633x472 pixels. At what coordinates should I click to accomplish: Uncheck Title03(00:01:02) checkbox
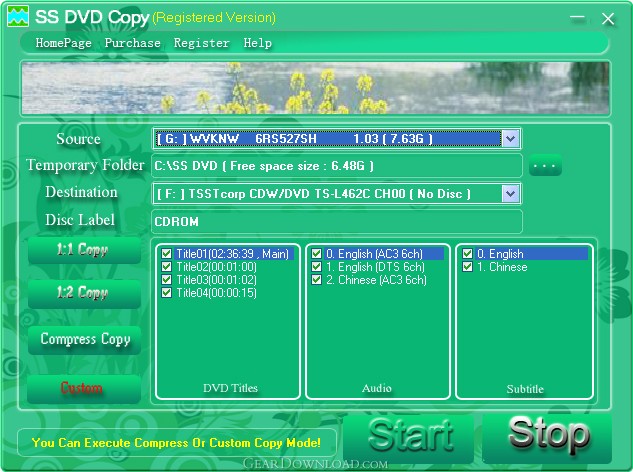(166, 279)
